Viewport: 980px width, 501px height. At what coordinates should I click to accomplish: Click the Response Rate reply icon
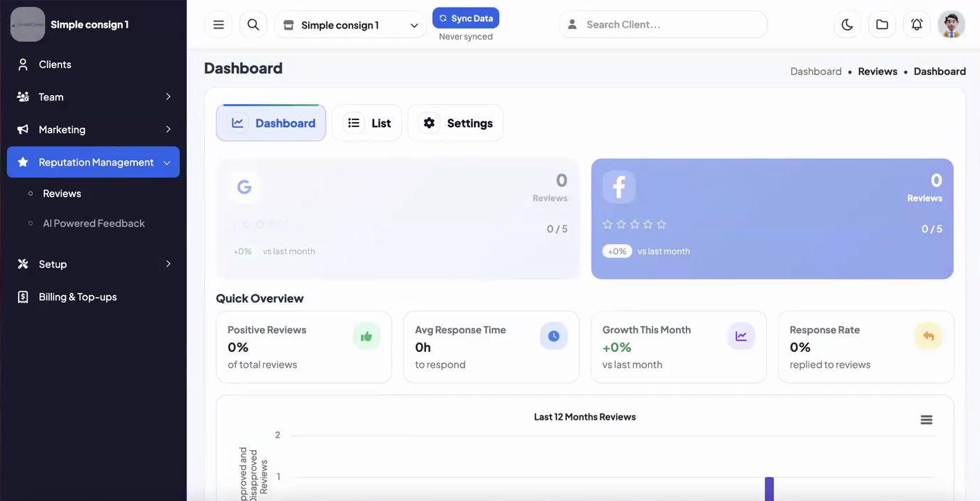[x=929, y=337]
